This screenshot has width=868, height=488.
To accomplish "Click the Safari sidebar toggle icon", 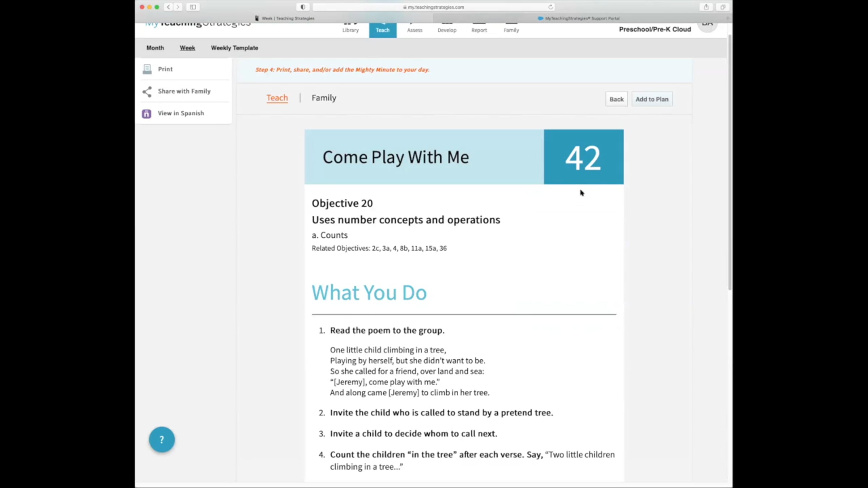I will pos(193,7).
